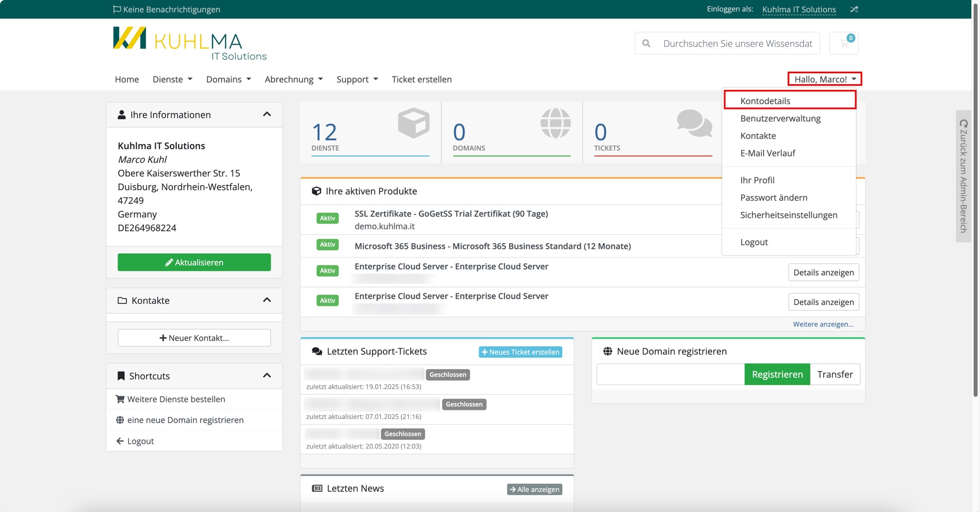Collapse the Kontakte panel
The width and height of the screenshot is (980, 512).
point(267,300)
